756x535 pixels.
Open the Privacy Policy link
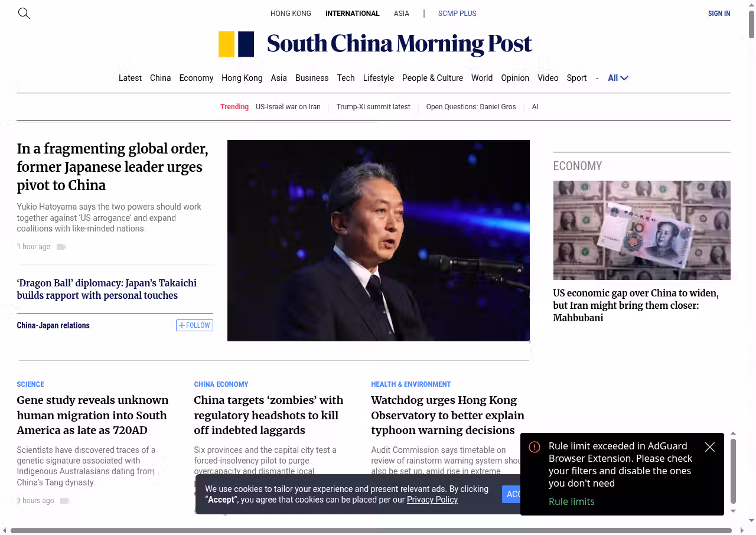pyautogui.click(x=432, y=500)
